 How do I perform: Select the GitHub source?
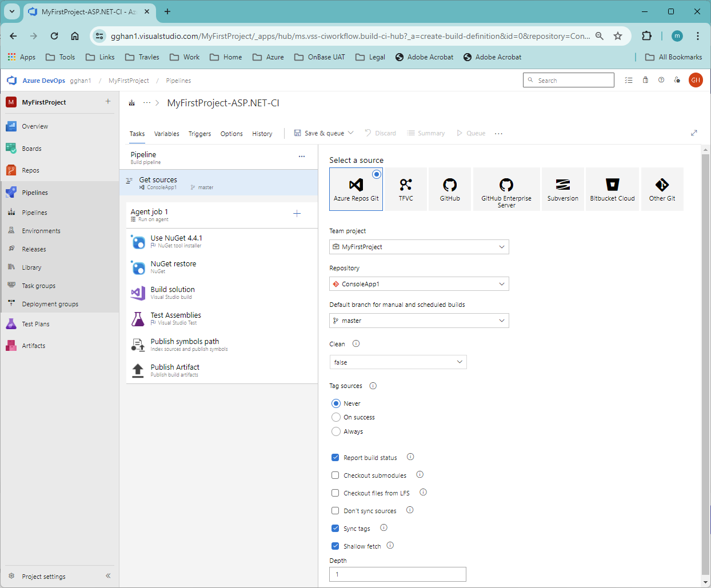(x=449, y=189)
